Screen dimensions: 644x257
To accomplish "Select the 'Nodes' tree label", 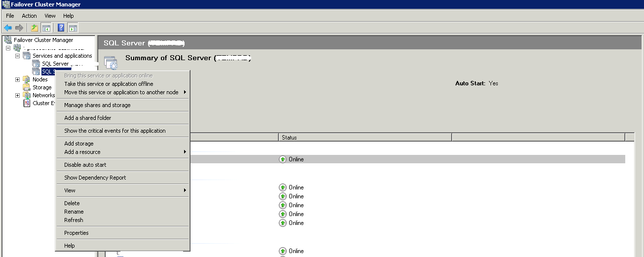I will coord(40,79).
